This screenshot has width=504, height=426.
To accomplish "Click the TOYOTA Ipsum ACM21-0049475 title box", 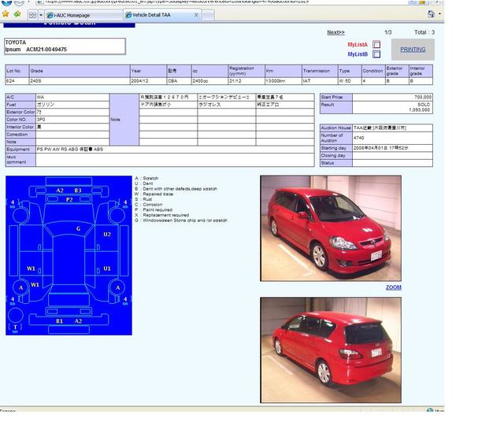I will (x=65, y=46).
